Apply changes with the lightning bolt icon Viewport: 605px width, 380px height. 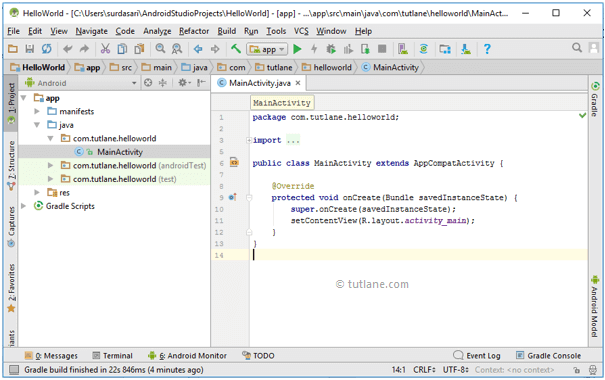point(314,49)
